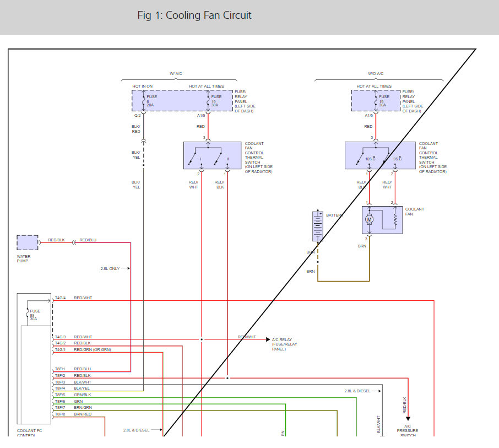Click the "RED/BLU" label near the water pump

(x=88, y=240)
